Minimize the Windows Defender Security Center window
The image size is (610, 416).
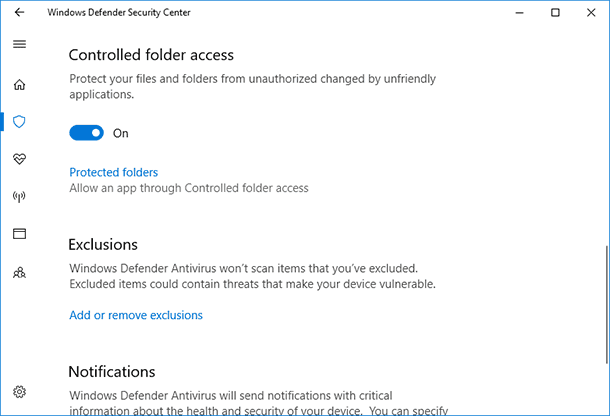pyautogui.click(x=519, y=12)
